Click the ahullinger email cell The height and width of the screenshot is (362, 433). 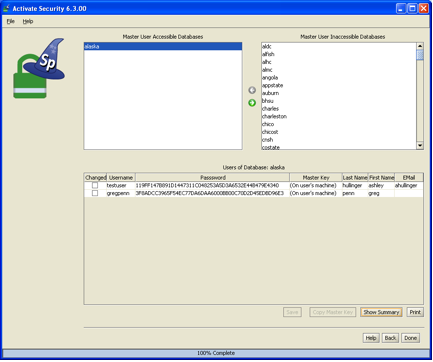point(409,185)
